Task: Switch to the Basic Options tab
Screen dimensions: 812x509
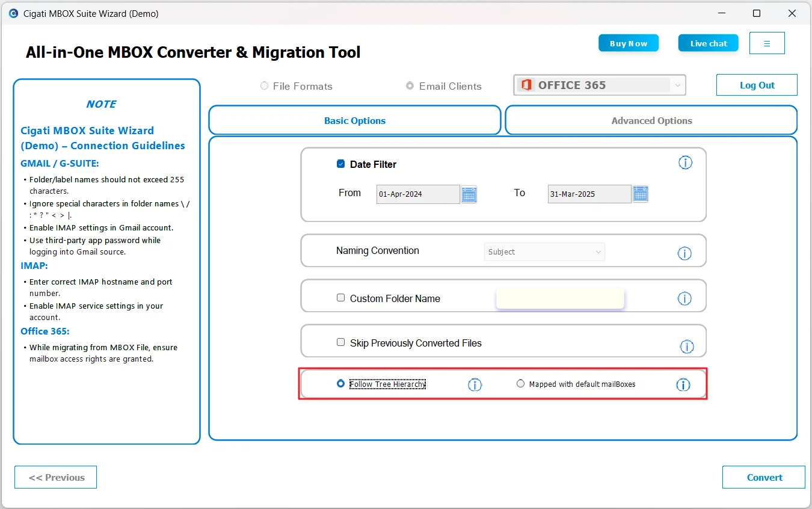Action: click(x=355, y=120)
